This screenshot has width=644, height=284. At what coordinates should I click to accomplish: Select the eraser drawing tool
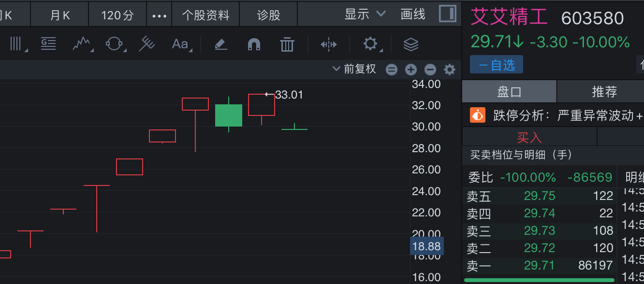tap(220, 44)
